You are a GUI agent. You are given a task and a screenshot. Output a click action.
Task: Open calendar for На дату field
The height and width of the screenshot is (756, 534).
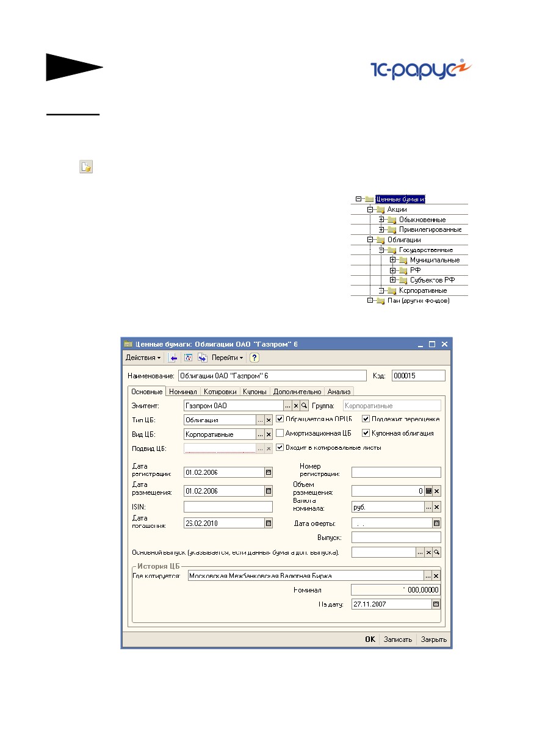pyautogui.click(x=436, y=604)
